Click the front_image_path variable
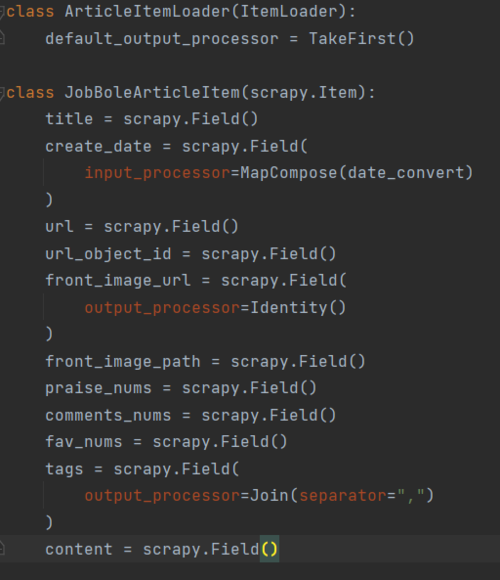Image resolution: width=500 pixels, height=580 pixels. click(123, 362)
